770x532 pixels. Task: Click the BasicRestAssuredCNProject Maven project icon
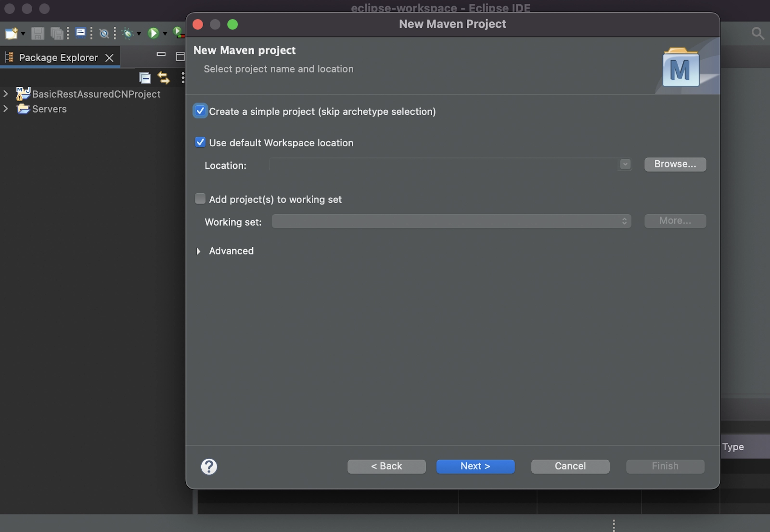[x=23, y=94]
